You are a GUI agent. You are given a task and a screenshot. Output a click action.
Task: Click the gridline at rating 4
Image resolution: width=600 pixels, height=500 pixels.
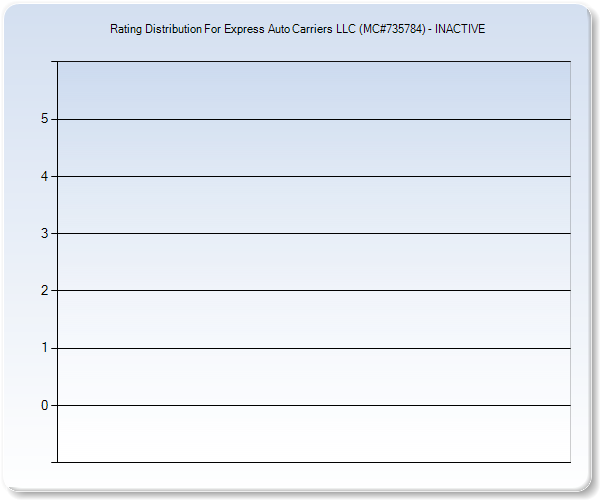pyautogui.click(x=313, y=176)
